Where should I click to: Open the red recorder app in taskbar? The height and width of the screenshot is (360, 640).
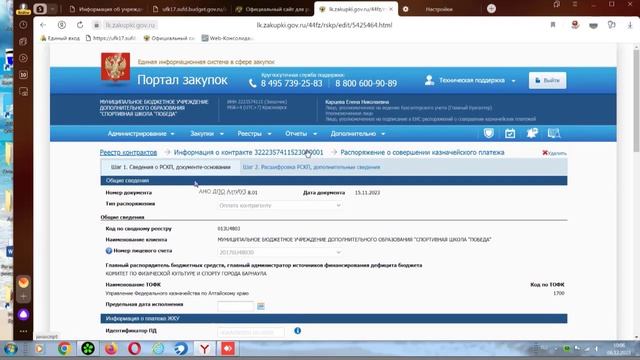(x=228, y=349)
